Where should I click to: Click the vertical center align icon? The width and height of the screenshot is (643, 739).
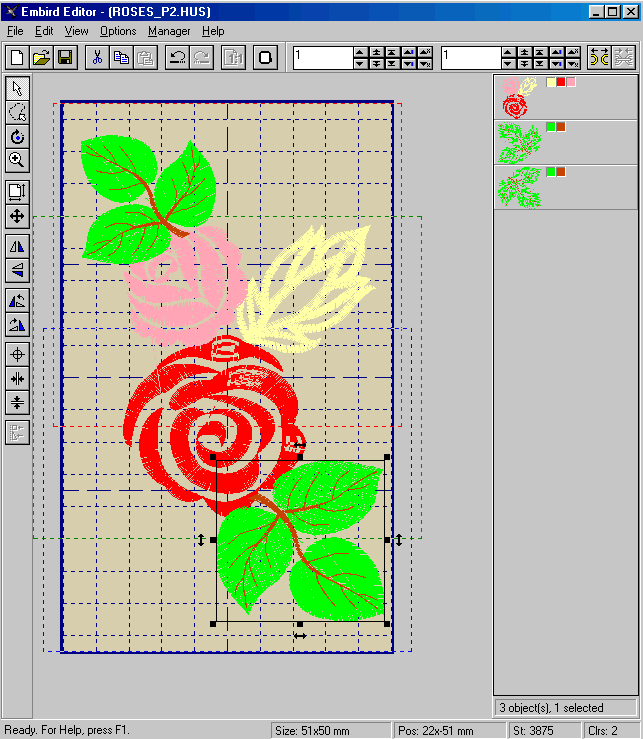click(17, 402)
